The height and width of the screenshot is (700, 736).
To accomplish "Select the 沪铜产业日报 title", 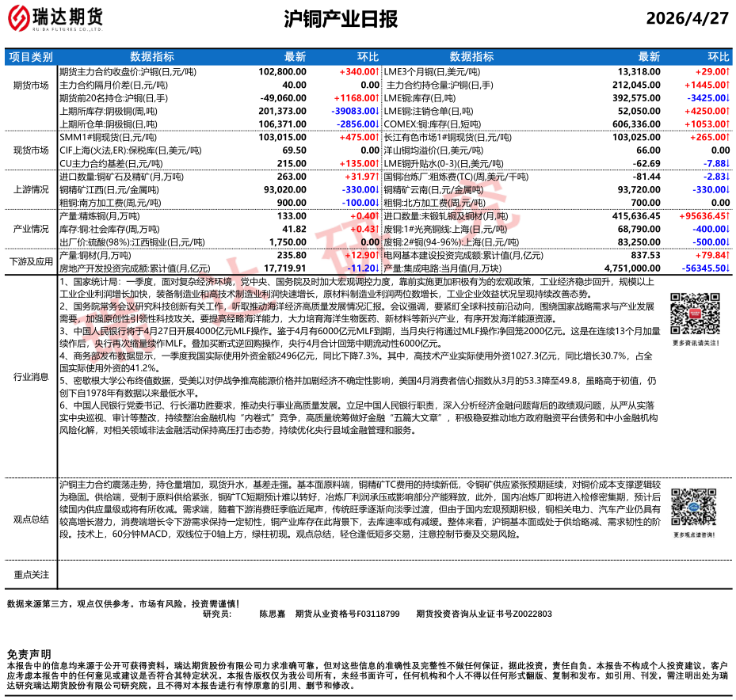I will coord(341,19).
